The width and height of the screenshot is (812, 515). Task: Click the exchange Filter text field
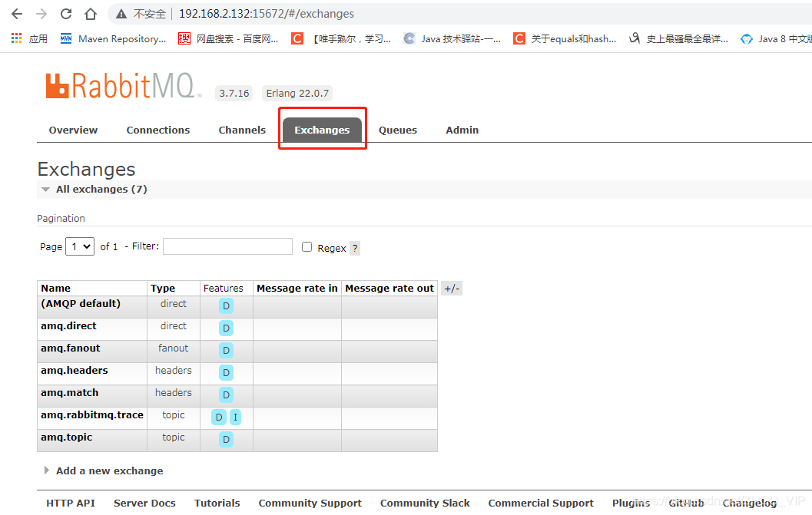[x=228, y=246]
